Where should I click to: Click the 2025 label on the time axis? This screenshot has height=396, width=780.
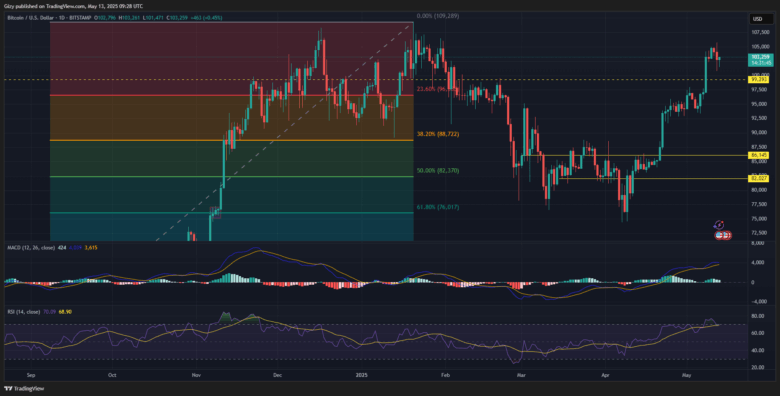click(361, 376)
